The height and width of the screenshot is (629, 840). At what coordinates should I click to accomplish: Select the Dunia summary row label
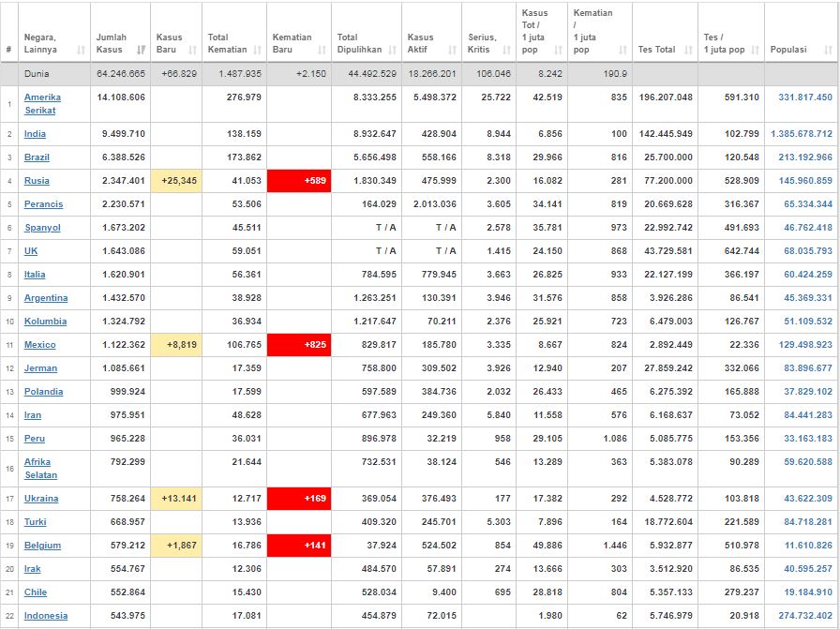pyautogui.click(x=37, y=74)
